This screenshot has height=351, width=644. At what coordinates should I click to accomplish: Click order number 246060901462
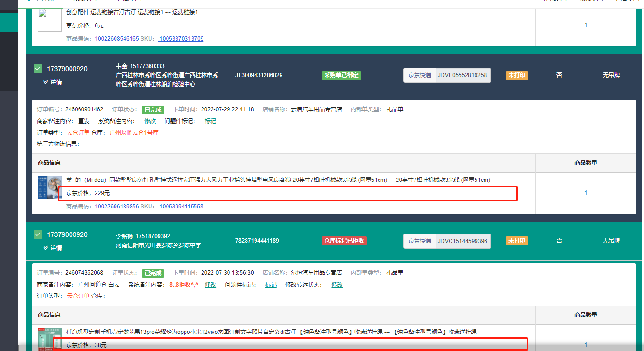84,109
